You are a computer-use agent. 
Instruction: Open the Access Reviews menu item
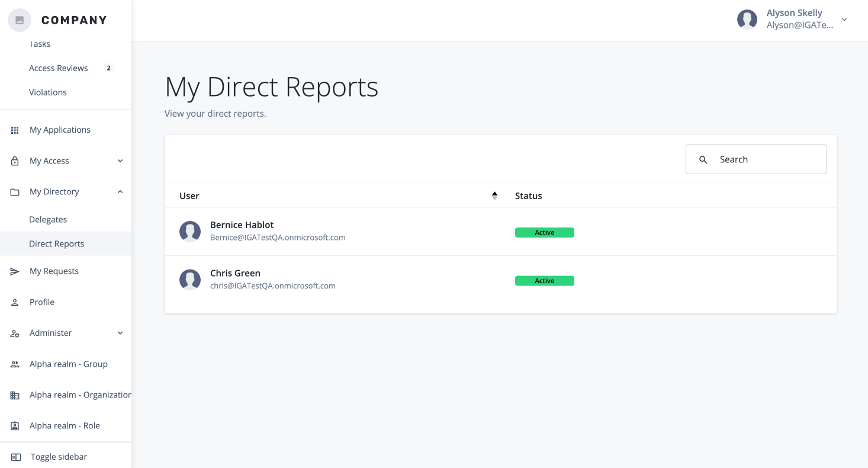click(x=59, y=68)
